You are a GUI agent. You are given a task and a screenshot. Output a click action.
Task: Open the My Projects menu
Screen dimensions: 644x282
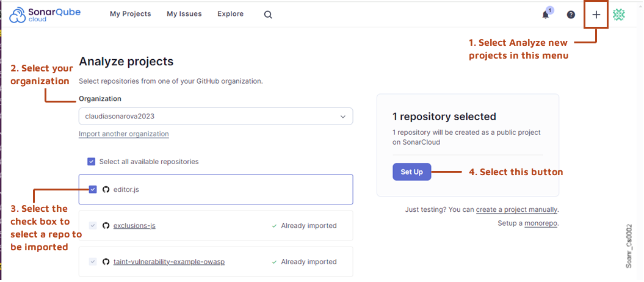point(130,14)
